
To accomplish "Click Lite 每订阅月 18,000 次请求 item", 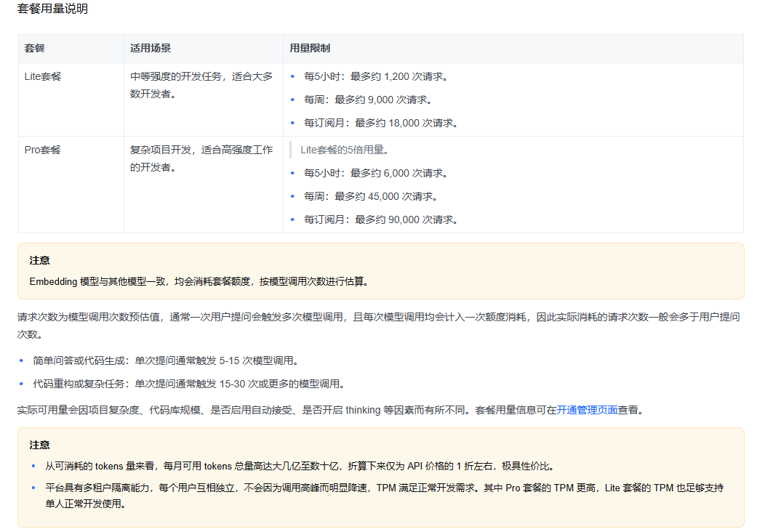I will click(381, 123).
